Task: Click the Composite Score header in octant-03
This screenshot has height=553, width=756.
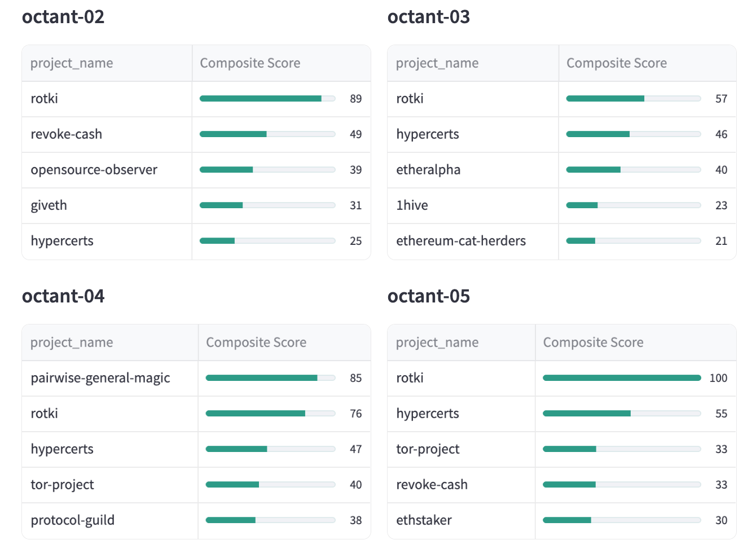Action: click(616, 63)
